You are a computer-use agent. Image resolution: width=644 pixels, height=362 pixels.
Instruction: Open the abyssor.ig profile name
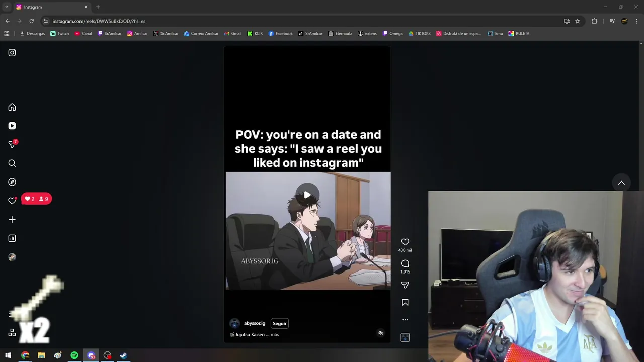coord(255,323)
